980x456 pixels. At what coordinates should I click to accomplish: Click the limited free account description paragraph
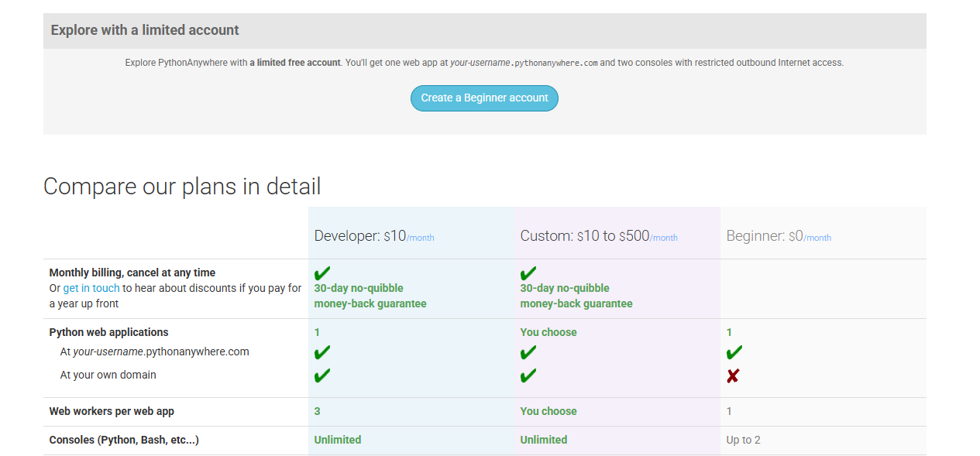pos(484,63)
